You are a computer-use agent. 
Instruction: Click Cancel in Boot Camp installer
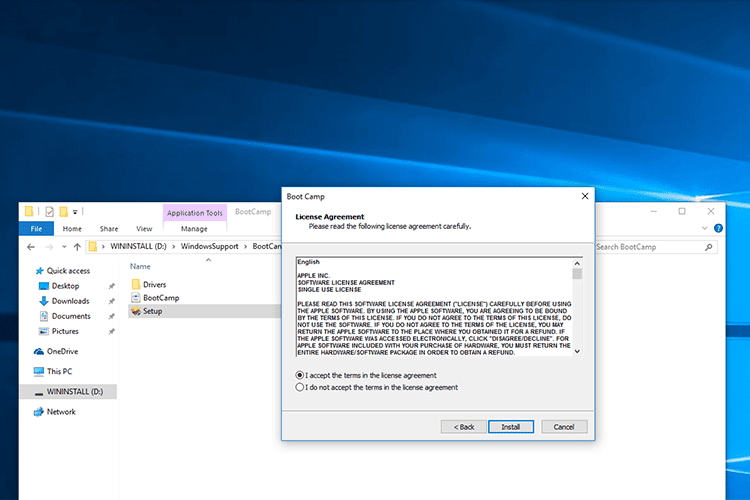(x=564, y=427)
